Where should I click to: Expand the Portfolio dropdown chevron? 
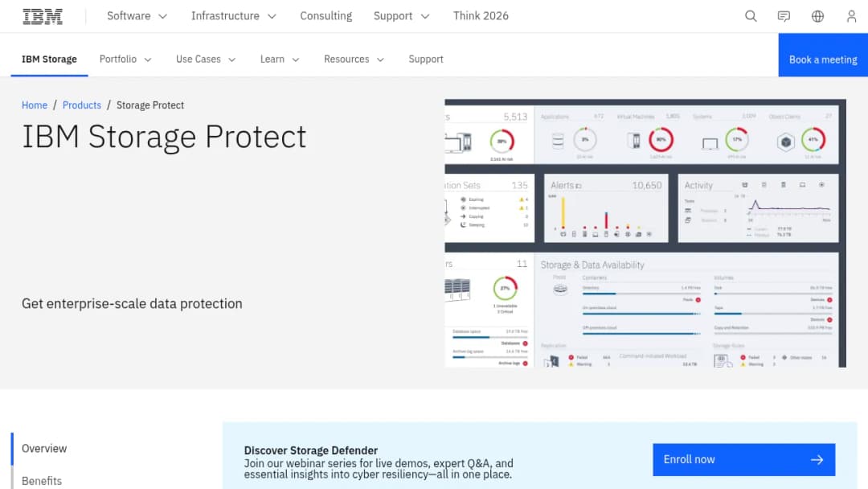[x=148, y=60]
